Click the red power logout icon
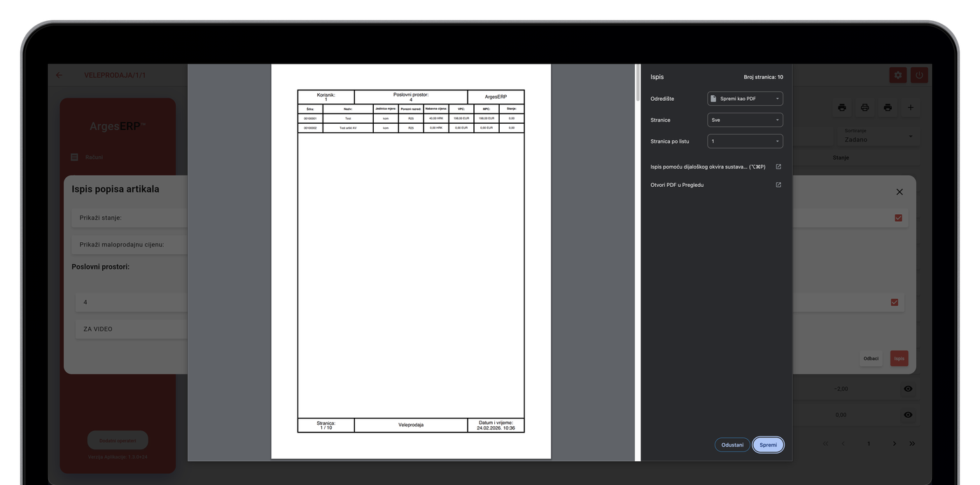This screenshot has height=485, width=980. [919, 75]
